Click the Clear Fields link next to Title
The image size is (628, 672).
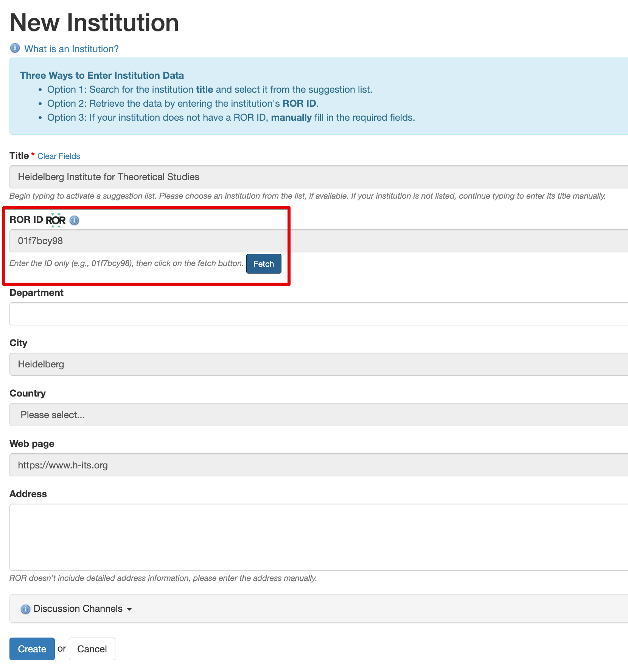(59, 156)
